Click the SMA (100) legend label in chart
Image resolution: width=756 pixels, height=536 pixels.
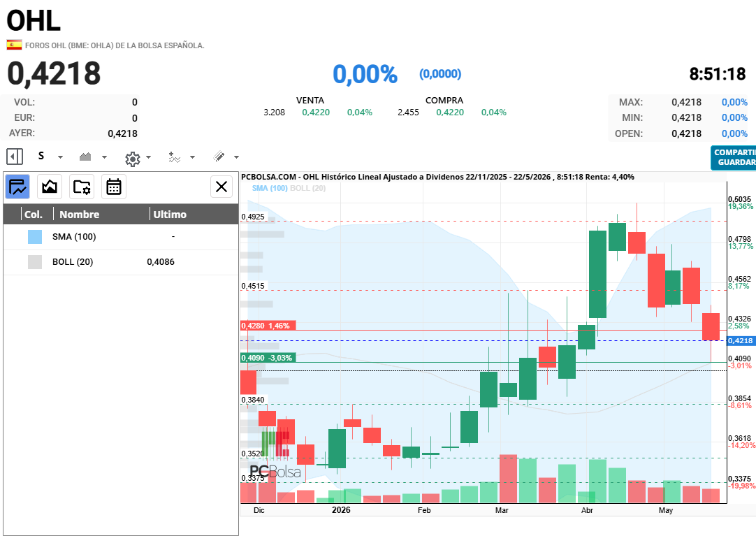270,188
